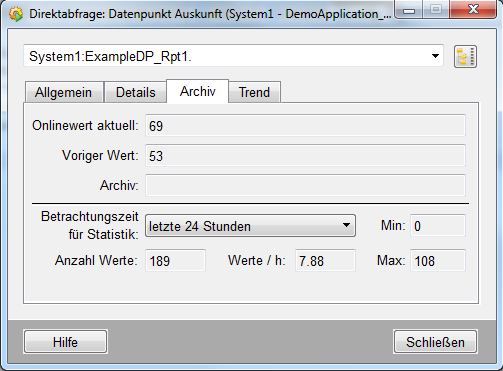
Task: Click the Min value field
Action: tap(438, 226)
